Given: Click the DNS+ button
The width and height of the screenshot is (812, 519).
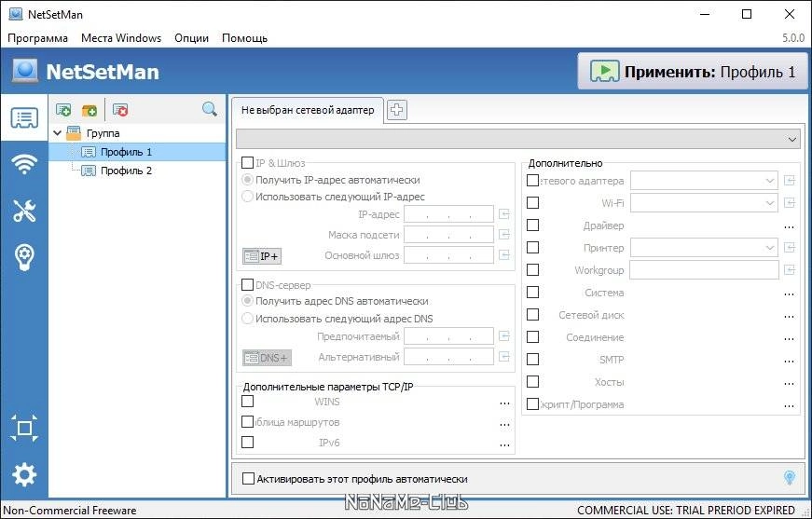Looking at the screenshot, I should [267, 358].
